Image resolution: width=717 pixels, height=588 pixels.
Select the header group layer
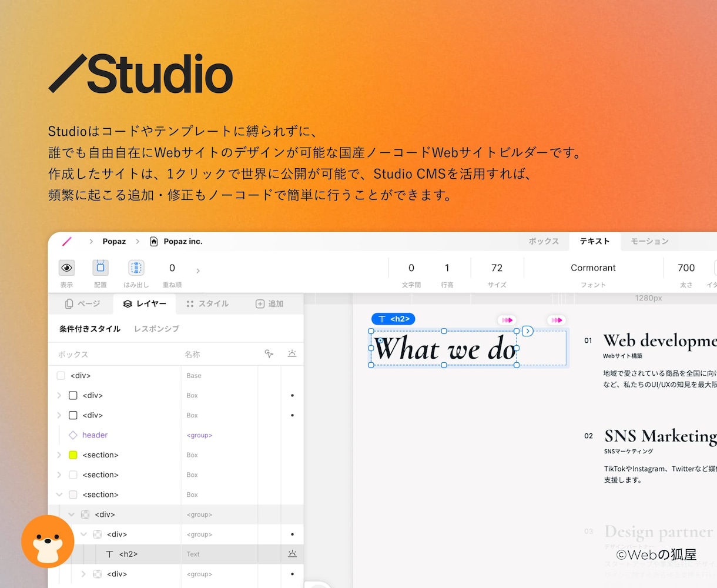click(176, 435)
